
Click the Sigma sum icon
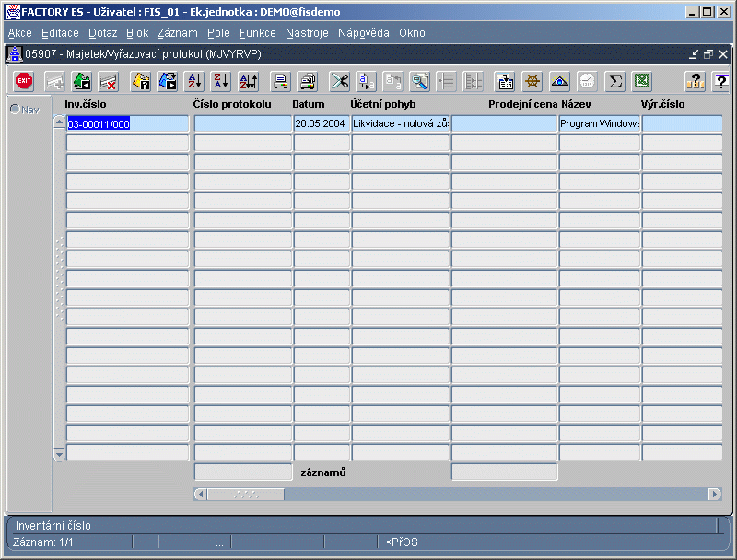pyautogui.click(x=614, y=81)
